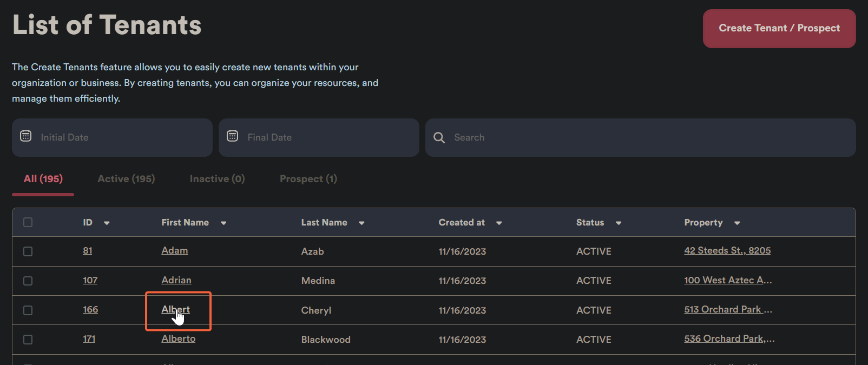Image resolution: width=868 pixels, height=365 pixels.
Task: Sort by Status column arrow
Action: 619,223
